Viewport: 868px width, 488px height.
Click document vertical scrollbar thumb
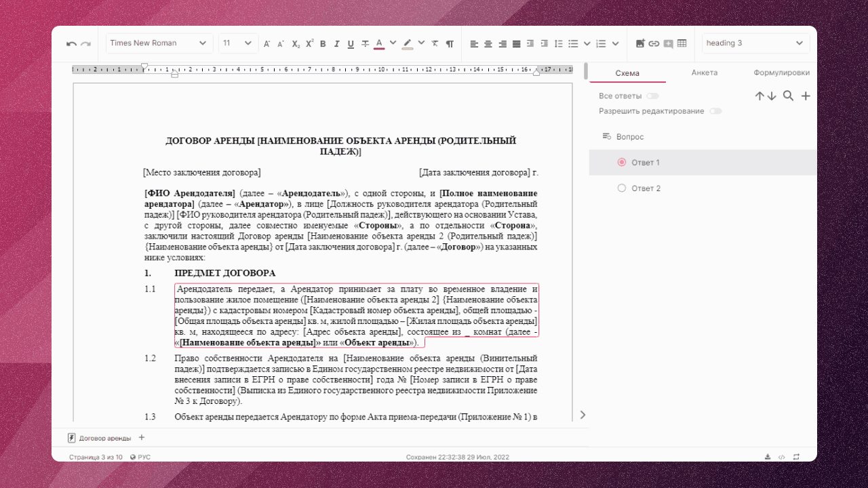click(586, 72)
